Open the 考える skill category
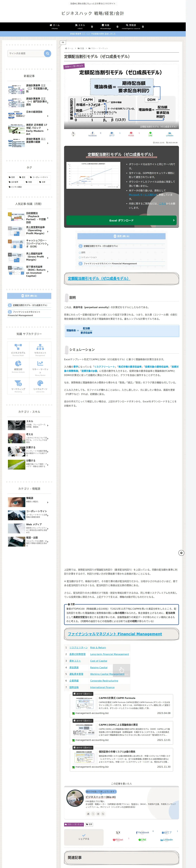 point(29,438)
